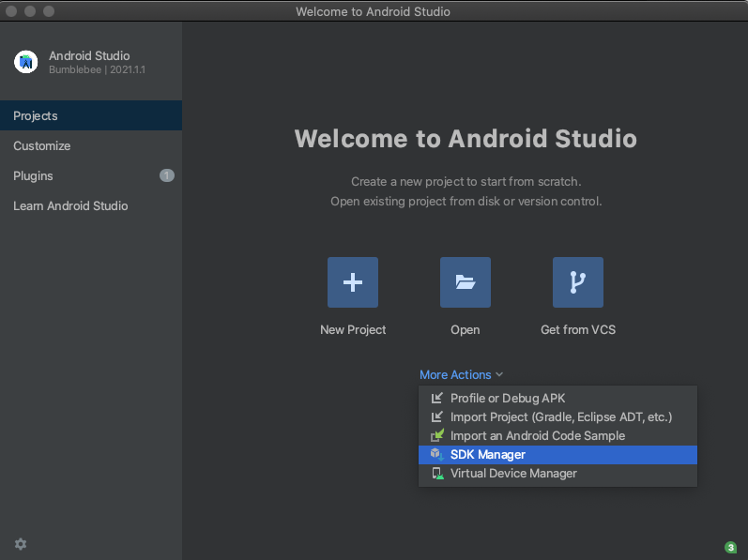The height and width of the screenshot is (560, 748).
Task: Open SDK Manager from the menu
Action: click(x=557, y=455)
